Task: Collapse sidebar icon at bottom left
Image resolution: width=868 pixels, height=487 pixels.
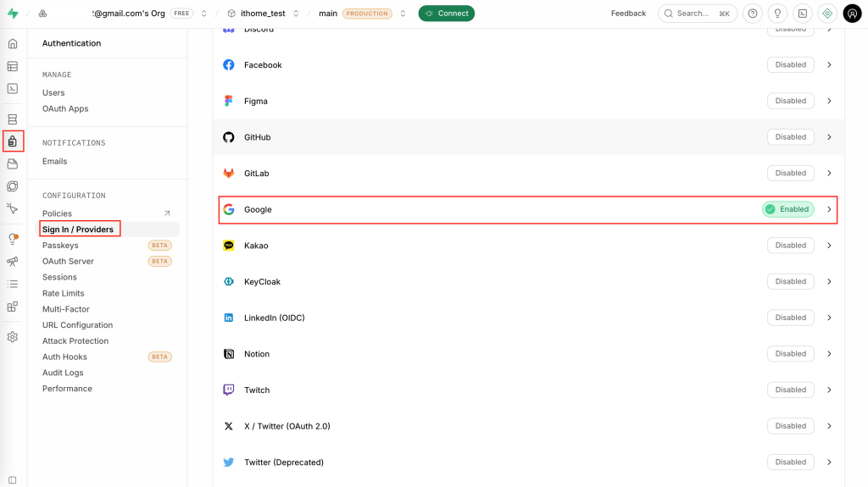Action: point(13,480)
